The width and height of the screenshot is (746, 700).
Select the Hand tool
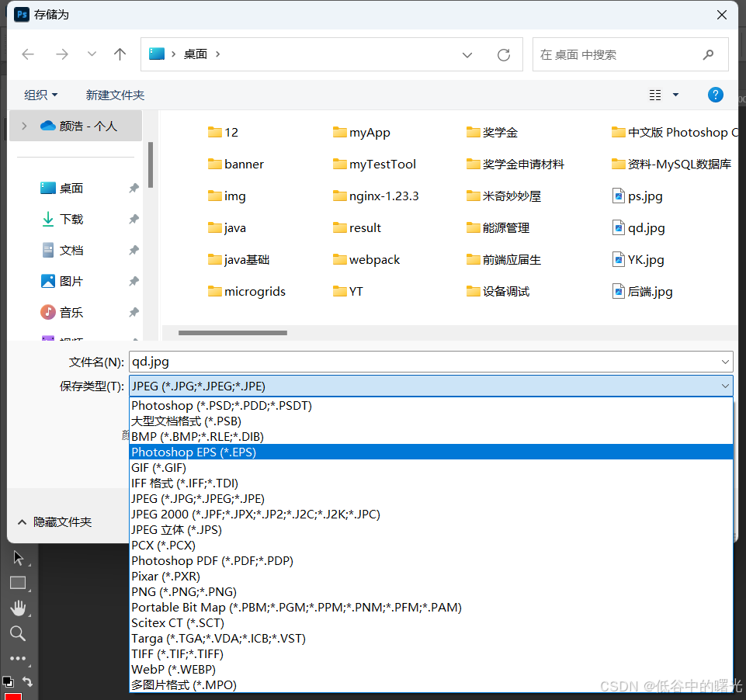click(19, 608)
